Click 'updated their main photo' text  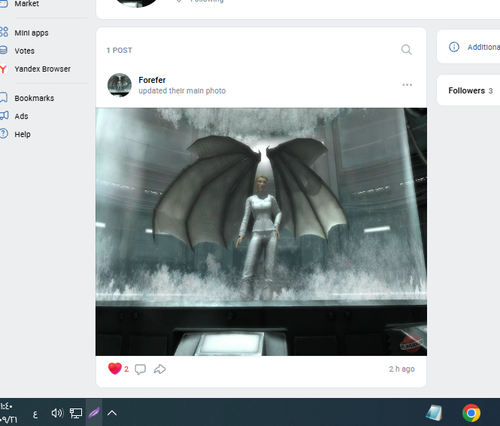click(182, 91)
